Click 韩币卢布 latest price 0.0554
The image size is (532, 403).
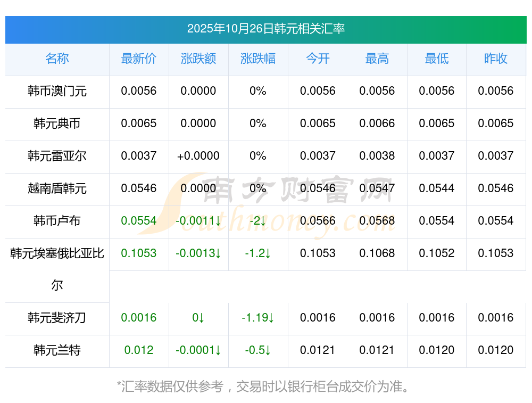tap(139, 221)
